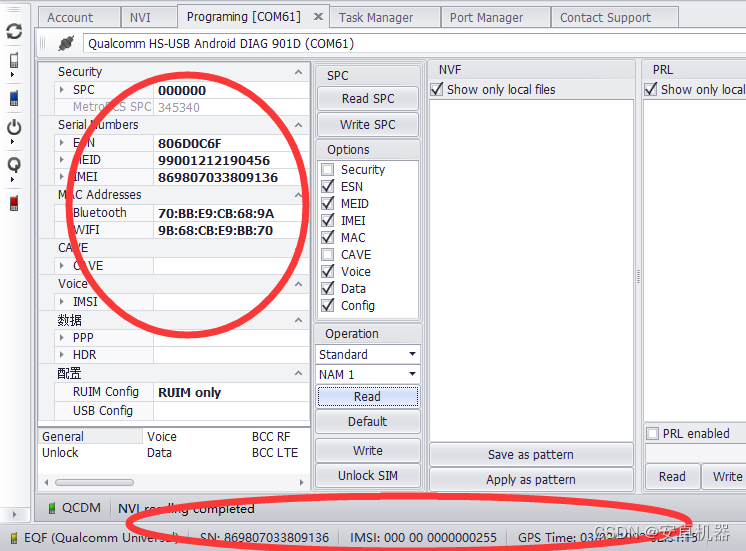746x551 pixels.
Task: Uncheck the ESN option checkbox
Action: click(x=328, y=187)
